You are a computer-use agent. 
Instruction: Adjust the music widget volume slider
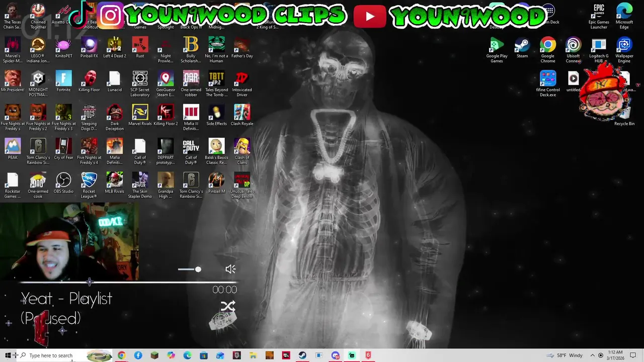pos(189,269)
